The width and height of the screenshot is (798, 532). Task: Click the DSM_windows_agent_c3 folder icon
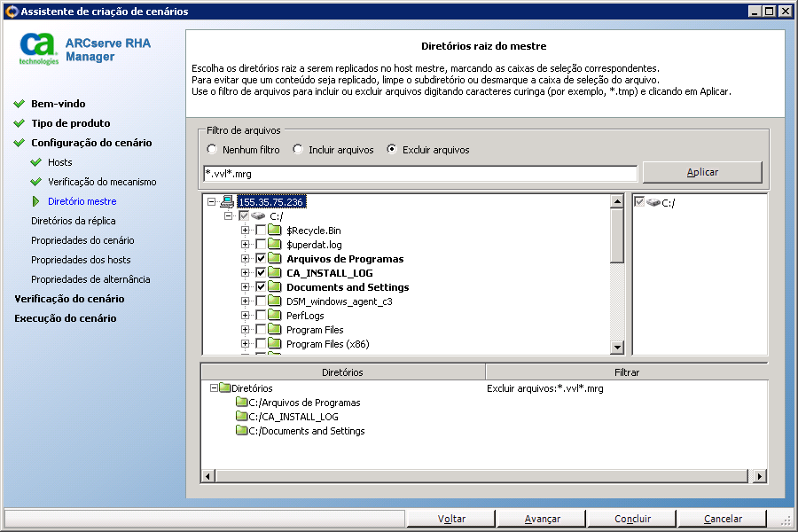pos(275,301)
